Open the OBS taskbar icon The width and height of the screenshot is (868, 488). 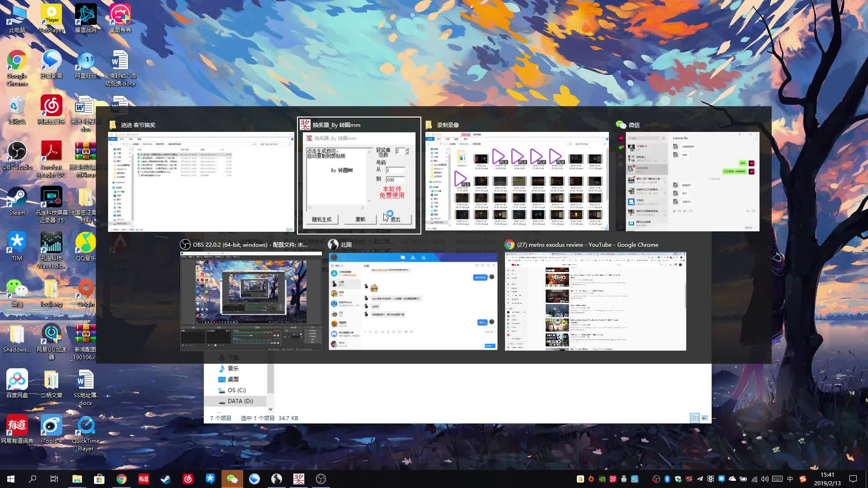coord(321,479)
